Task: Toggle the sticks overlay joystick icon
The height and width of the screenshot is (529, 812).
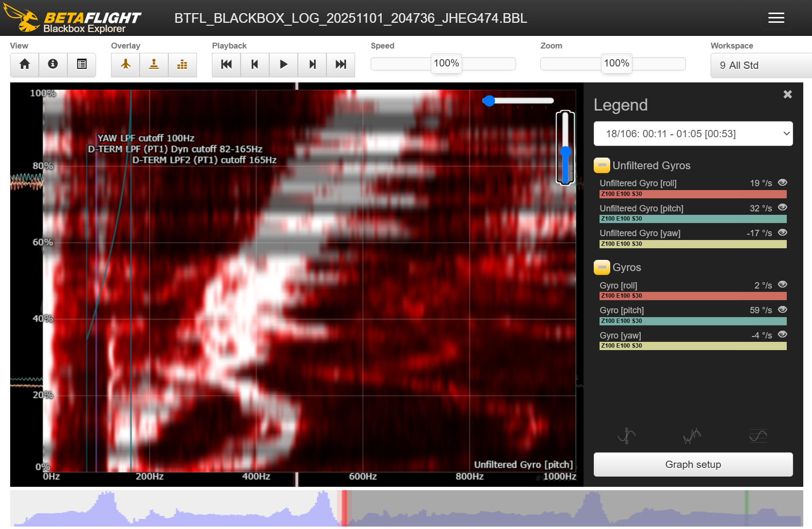Action: tap(154, 64)
